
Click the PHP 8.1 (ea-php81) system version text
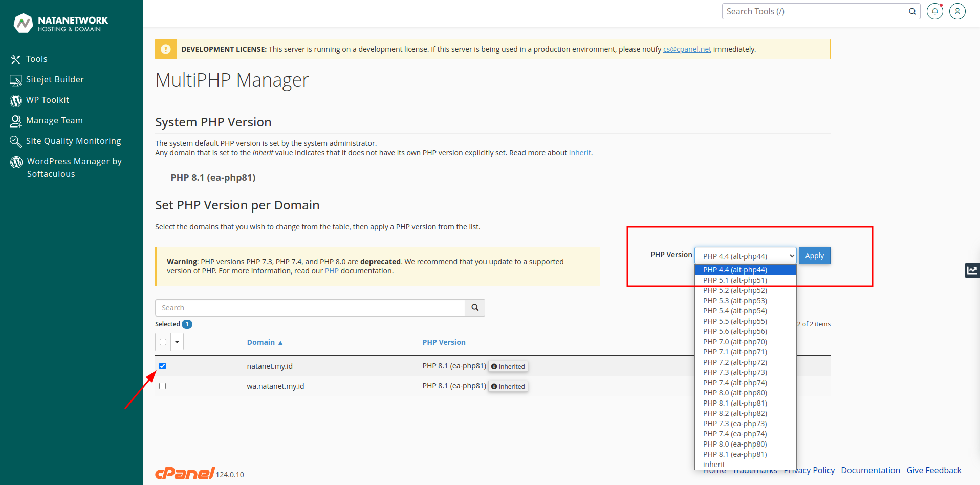213,178
